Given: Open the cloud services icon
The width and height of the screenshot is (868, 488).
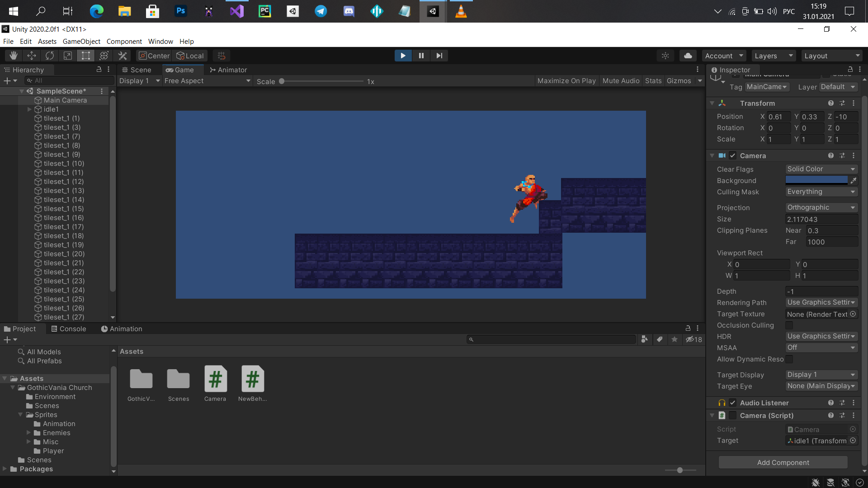Looking at the screenshot, I should [x=688, y=56].
